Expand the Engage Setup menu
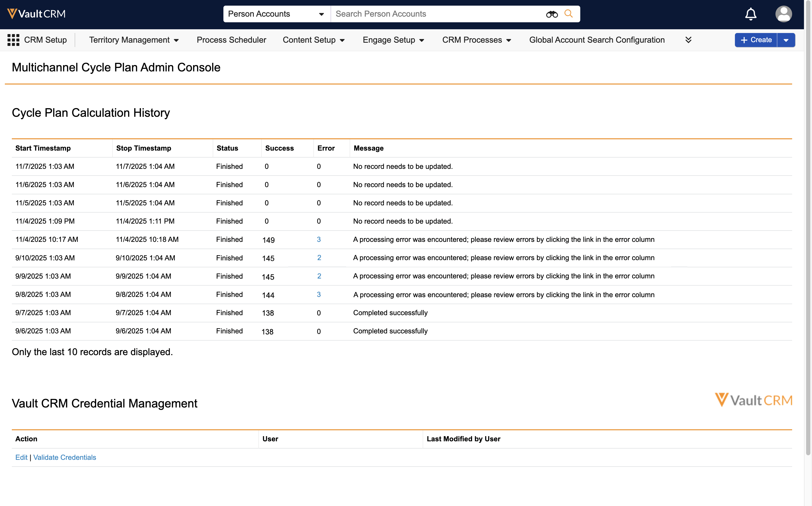 tap(393, 40)
